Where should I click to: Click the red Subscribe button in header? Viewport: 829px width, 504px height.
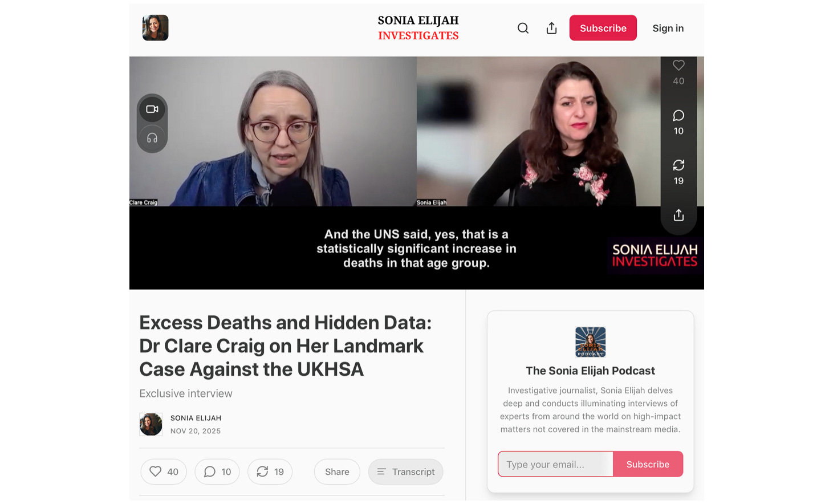click(x=603, y=28)
